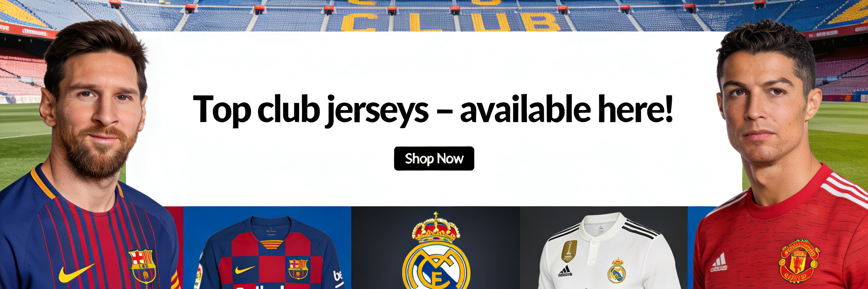The height and width of the screenshot is (289, 868).
Task: Click the red tile left of the checkered jersey
Action: click(174, 248)
